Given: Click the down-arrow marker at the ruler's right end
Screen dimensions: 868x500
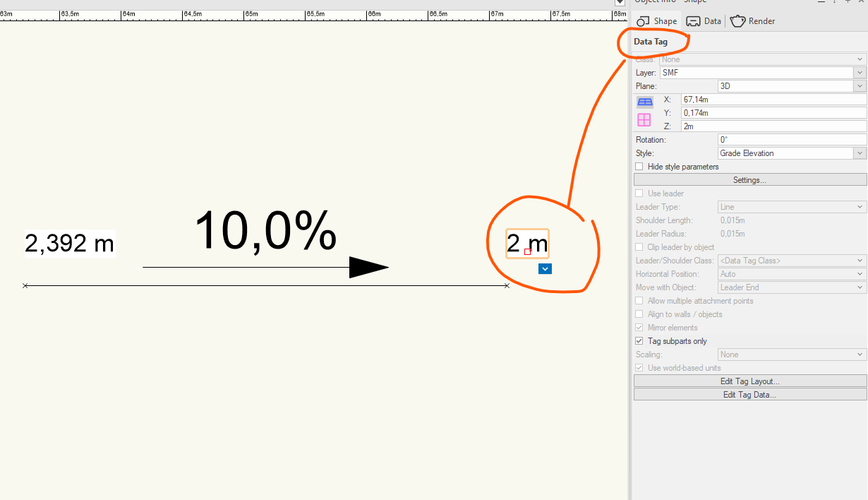Looking at the screenshot, I should (x=620, y=3).
